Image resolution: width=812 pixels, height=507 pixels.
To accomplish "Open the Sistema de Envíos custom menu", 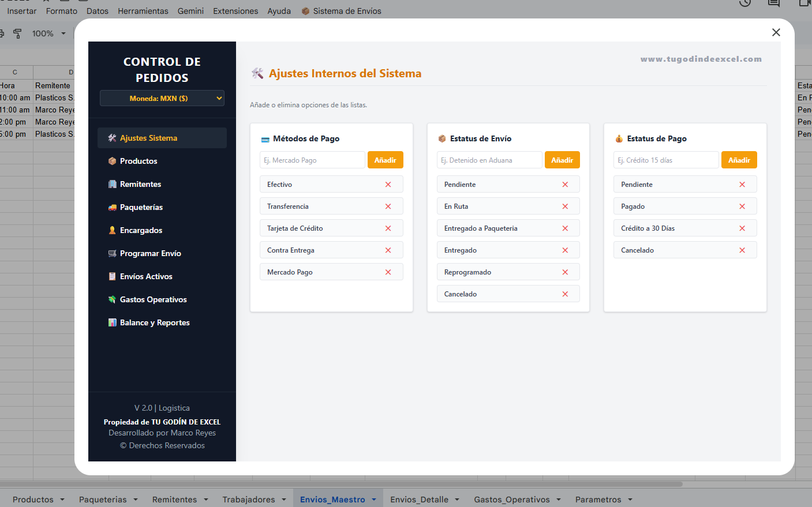I will (342, 11).
